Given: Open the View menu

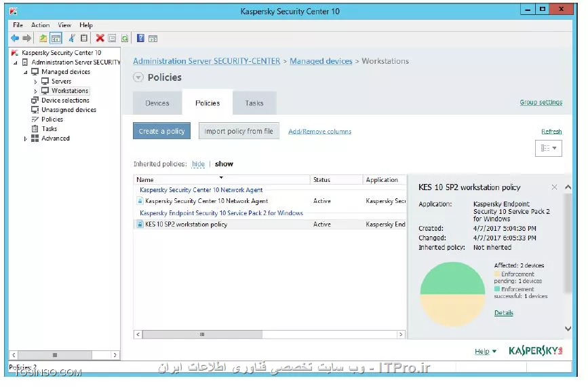Looking at the screenshot, I should (64, 25).
